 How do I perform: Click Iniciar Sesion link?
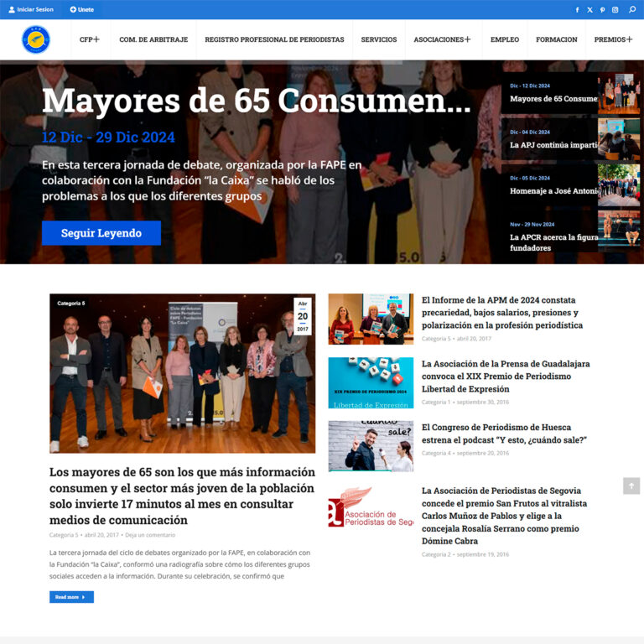[31, 10]
